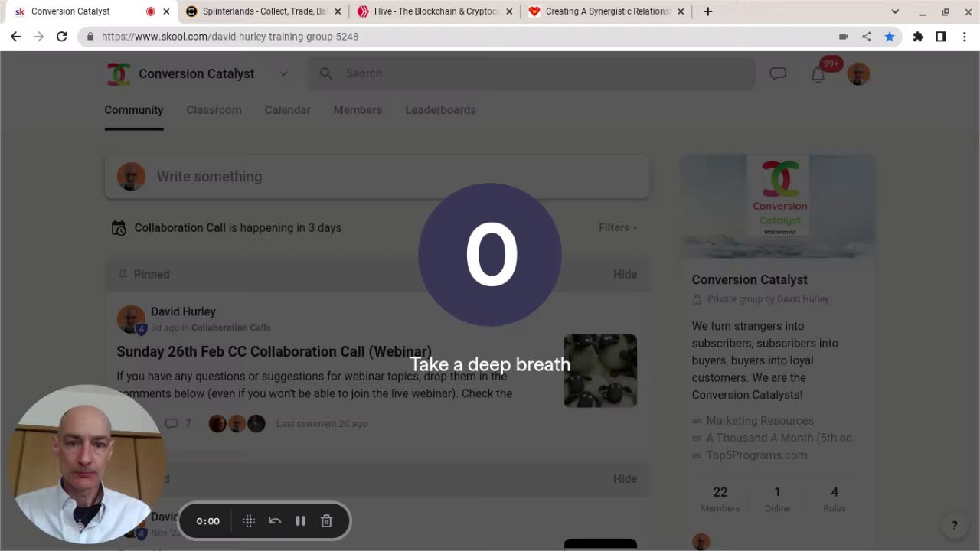Open the chat messages icon

coord(778,73)
